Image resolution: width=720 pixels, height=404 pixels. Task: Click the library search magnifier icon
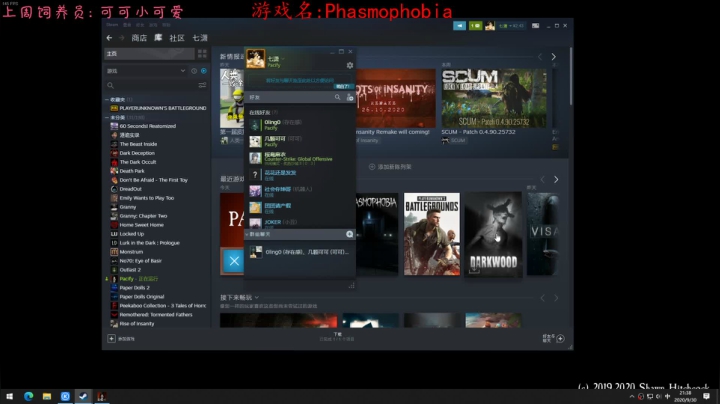point(110,85)
